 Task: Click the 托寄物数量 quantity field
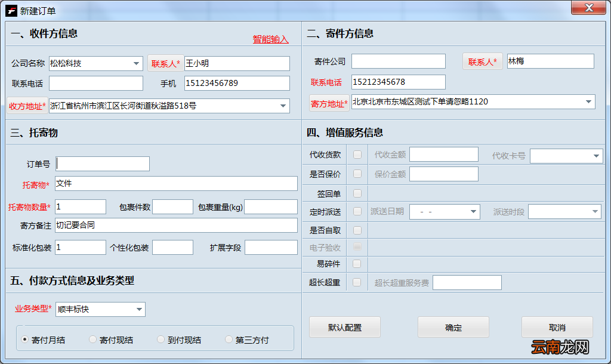tap(81, 207)
